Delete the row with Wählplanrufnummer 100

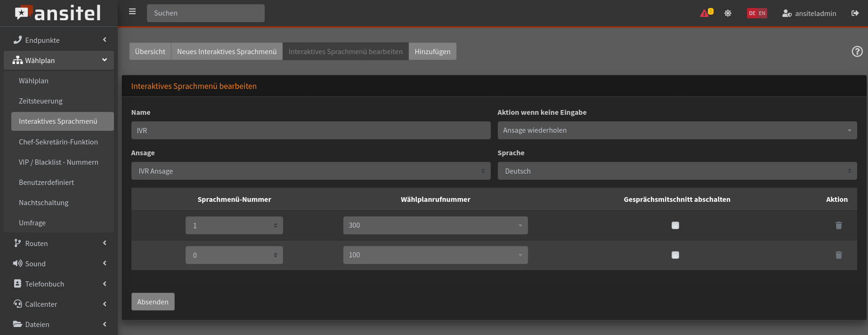838,255
